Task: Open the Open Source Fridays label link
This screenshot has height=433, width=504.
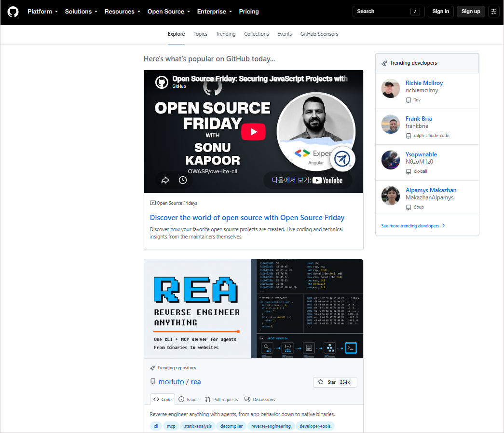Action: (177, 203)
